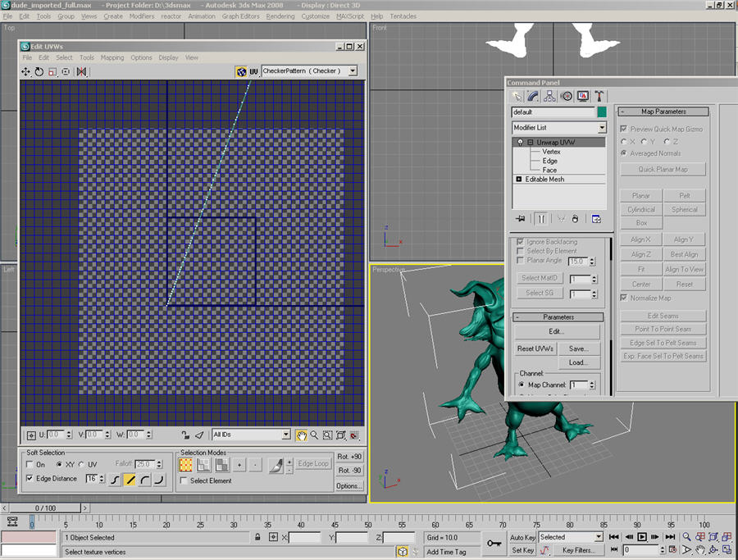Select the UV soft selection radio
Screen dimensions: 738x560
pos(81,464)
